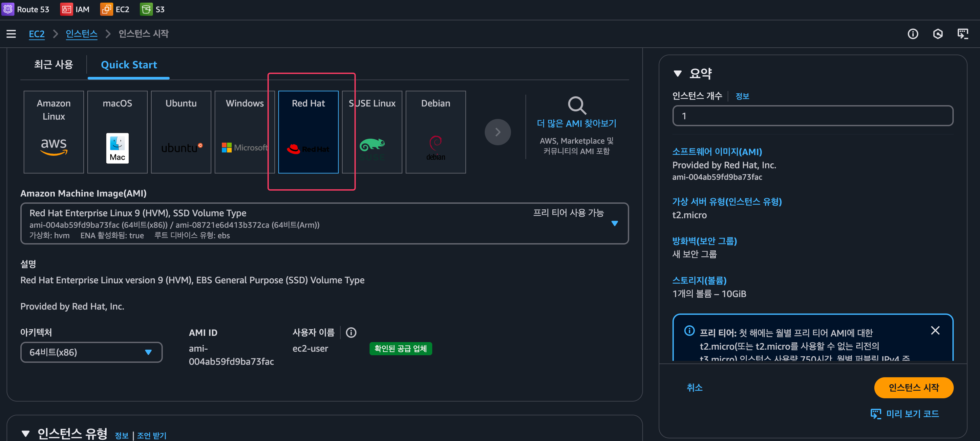
Task: Click the info circle icon in header
Action: pyautogui.click(x=913, y=34)
